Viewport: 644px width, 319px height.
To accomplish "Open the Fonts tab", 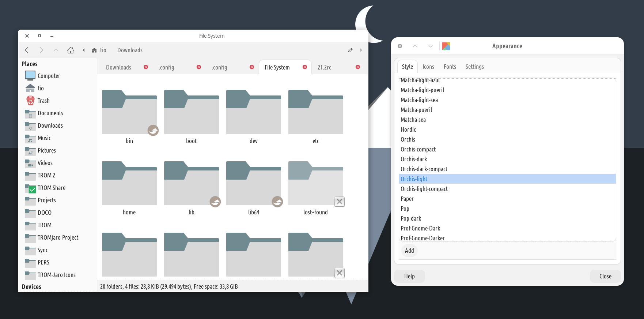I will pyautogui.click(x=450, y=67).
